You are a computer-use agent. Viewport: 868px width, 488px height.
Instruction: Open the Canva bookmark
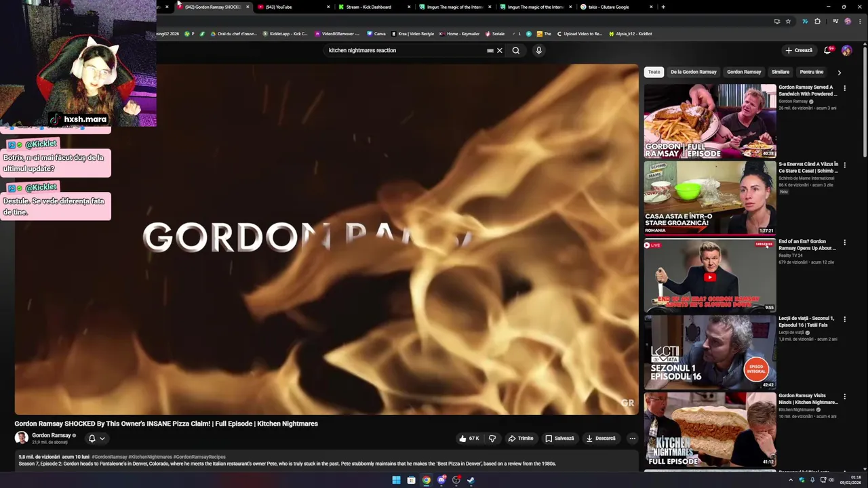(x=376, y=33)
